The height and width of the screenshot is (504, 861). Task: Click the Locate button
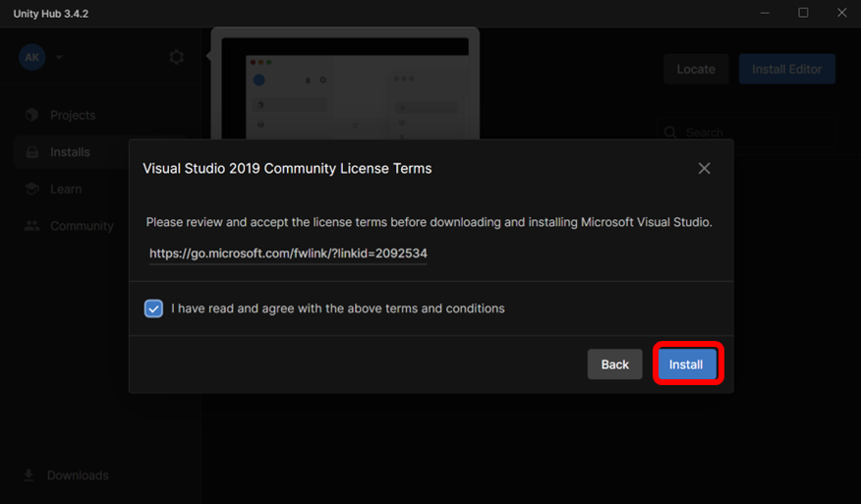696,70
